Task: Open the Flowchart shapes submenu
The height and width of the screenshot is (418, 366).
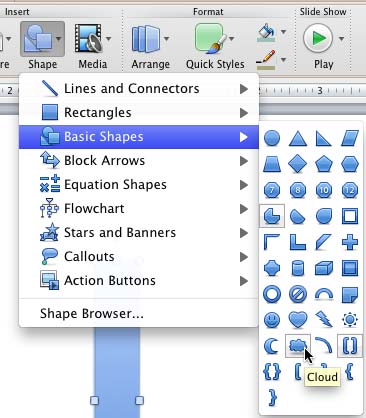Action: (x=139, y=209)
